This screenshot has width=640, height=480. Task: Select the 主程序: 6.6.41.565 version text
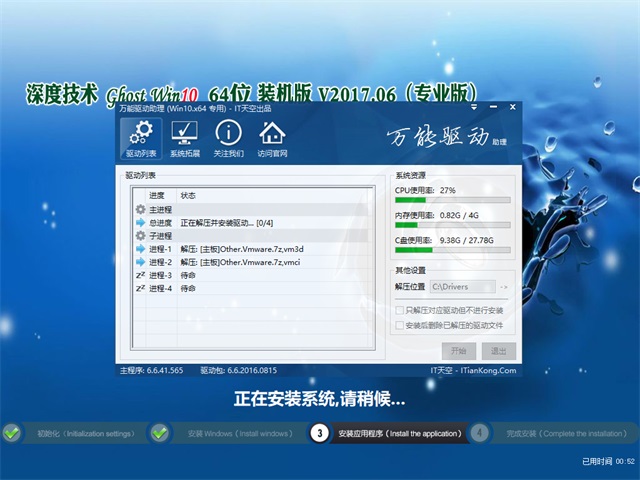pyautogui.click(x=151, y=370)
